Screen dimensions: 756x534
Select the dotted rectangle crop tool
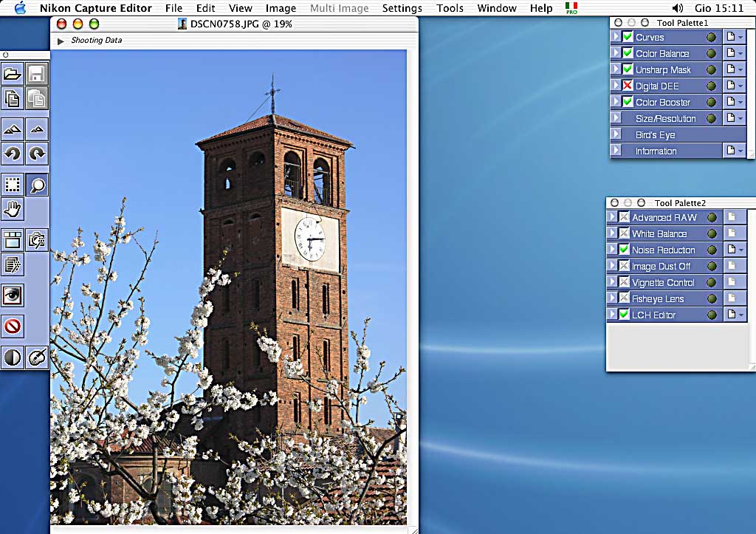[12, 185]
